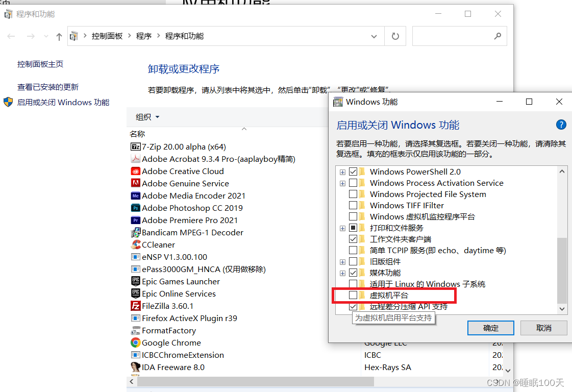Image resolution: width=572 pixels, height=392 pixels.
Task: Uncheck 媒体功能 checkbox
Action: tap(353, 273)
